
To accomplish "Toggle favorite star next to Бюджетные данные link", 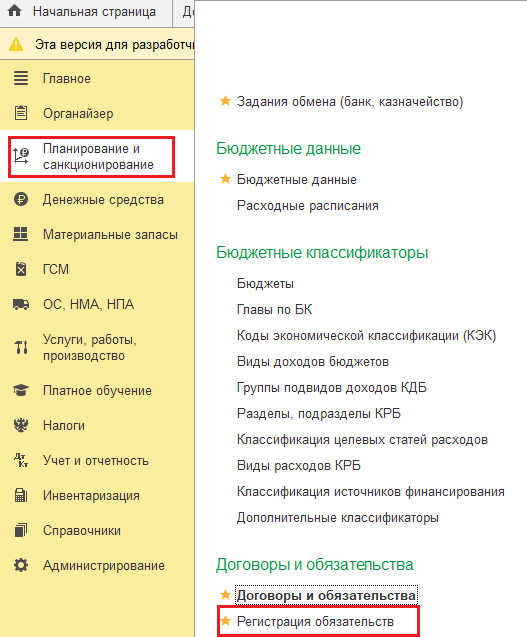I will (225, 179).
